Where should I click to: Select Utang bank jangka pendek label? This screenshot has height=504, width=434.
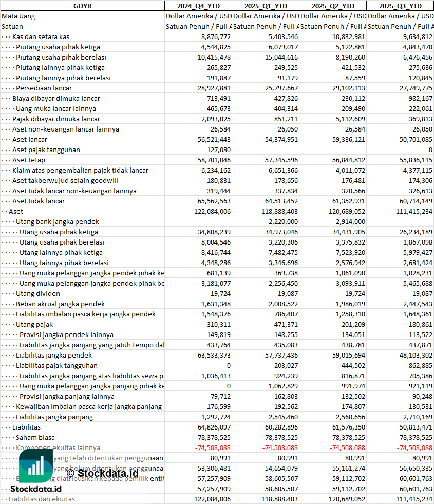pos(58,222)
